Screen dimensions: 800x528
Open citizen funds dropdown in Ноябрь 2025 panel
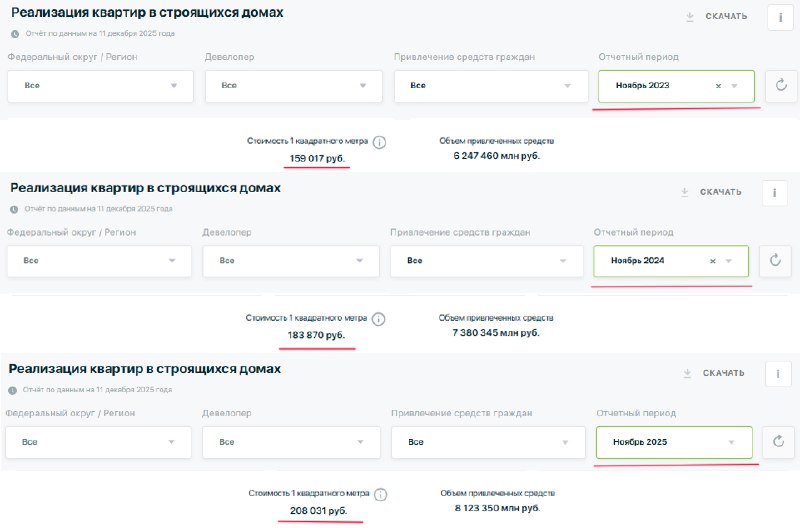tap(488, 442)
